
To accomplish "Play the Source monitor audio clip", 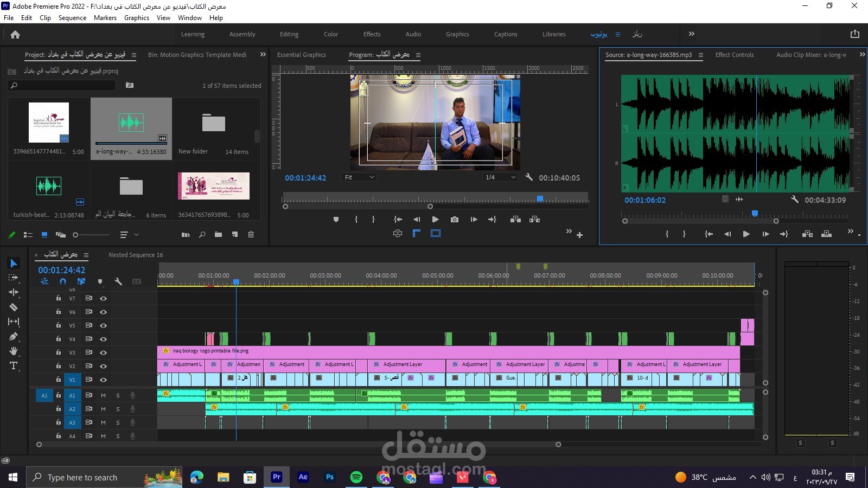I will pyautogui.click(x=746, y=234).
